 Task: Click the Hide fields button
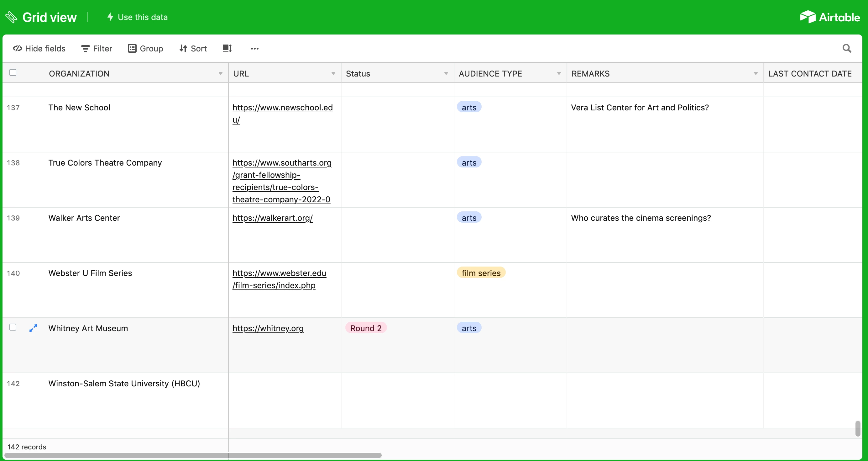(39, 49)
